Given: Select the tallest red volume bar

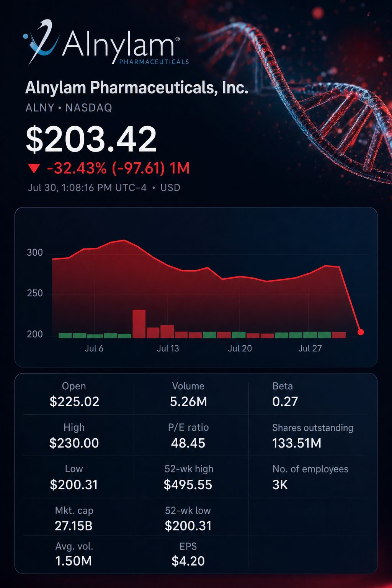Looking at the screenshot, I should pyautogui.click(x=139, y=323).
